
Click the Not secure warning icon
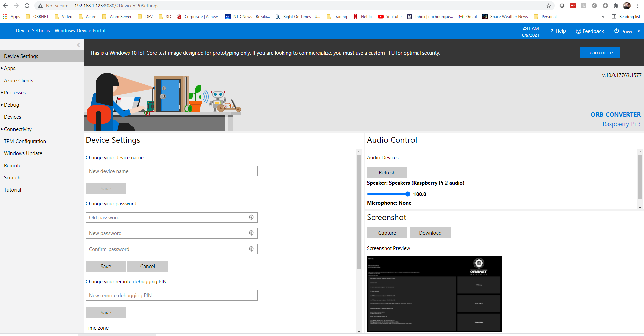[x=40, y=6]
